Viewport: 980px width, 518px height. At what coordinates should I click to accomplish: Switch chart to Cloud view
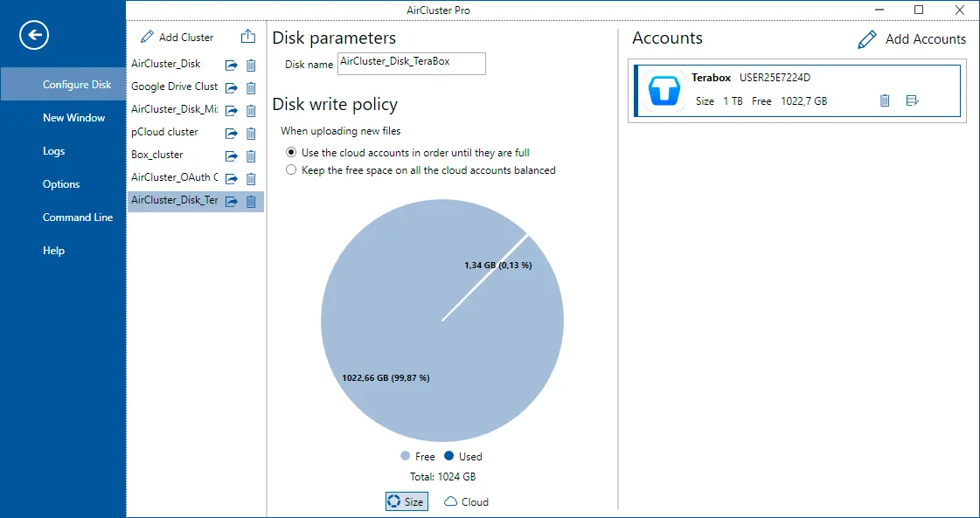(x=466, y=501)
